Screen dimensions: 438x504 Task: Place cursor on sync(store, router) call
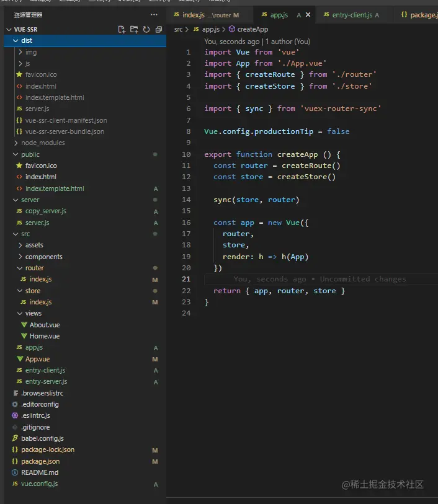click(256, 200)
